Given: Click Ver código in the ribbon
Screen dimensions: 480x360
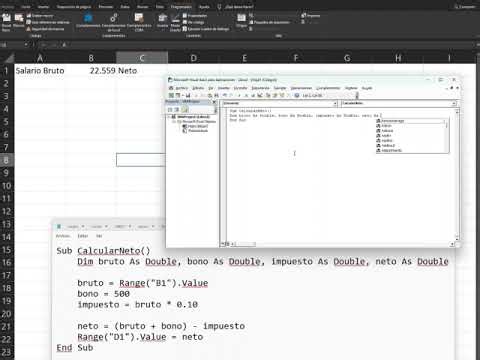Looking at the screenshot, I should click(x=194, y=22).
